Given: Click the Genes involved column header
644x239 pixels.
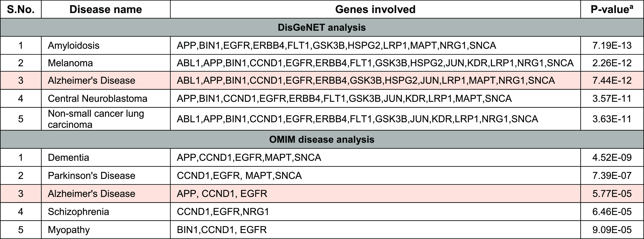Looking at the screenshot, I should [375, 9].
